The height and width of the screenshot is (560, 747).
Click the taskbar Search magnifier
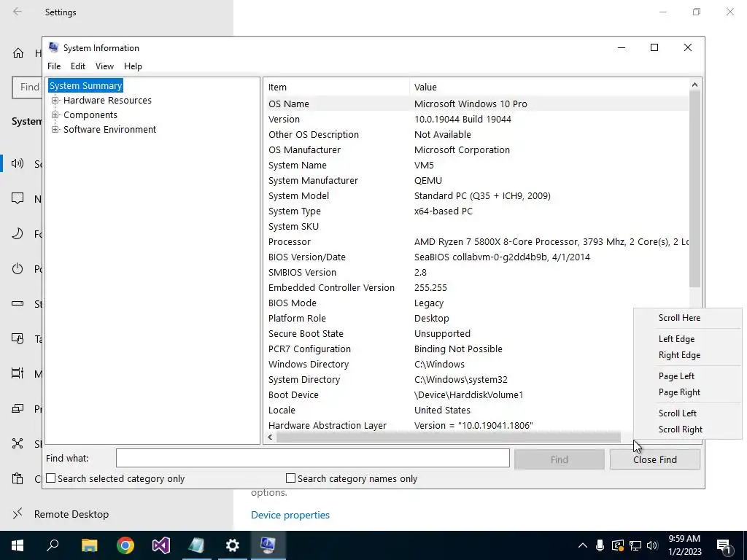[53, 545]
